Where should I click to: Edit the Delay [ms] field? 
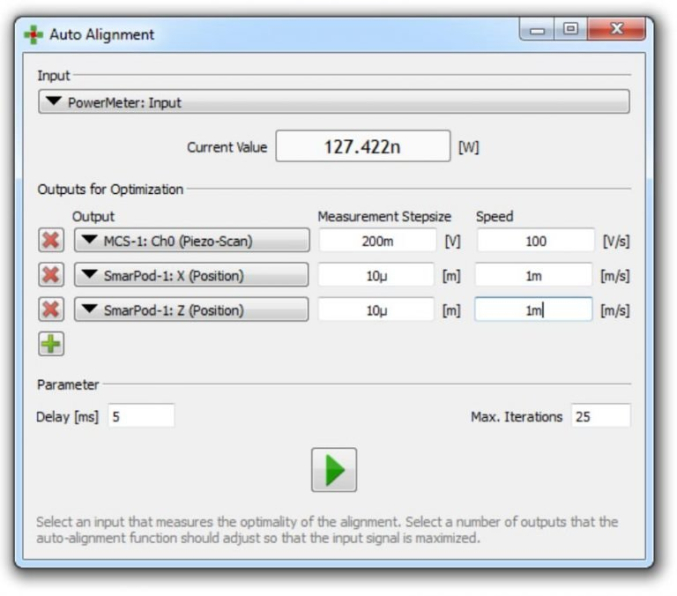coord(141,416)
